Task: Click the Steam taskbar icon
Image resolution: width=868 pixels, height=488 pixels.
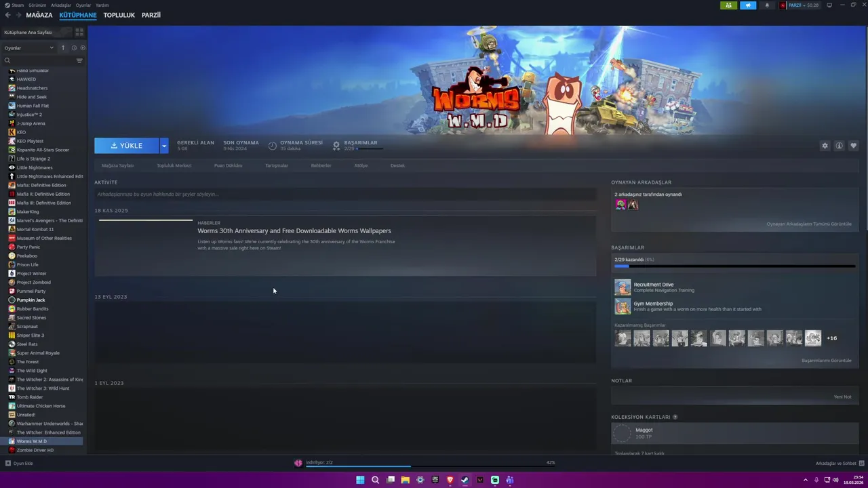Action: 465,480
